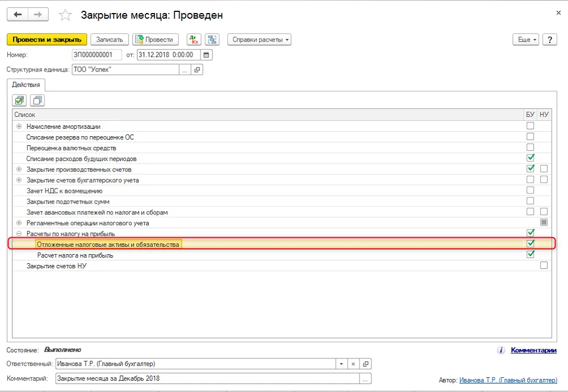Click the Записать button

point(110,40)
